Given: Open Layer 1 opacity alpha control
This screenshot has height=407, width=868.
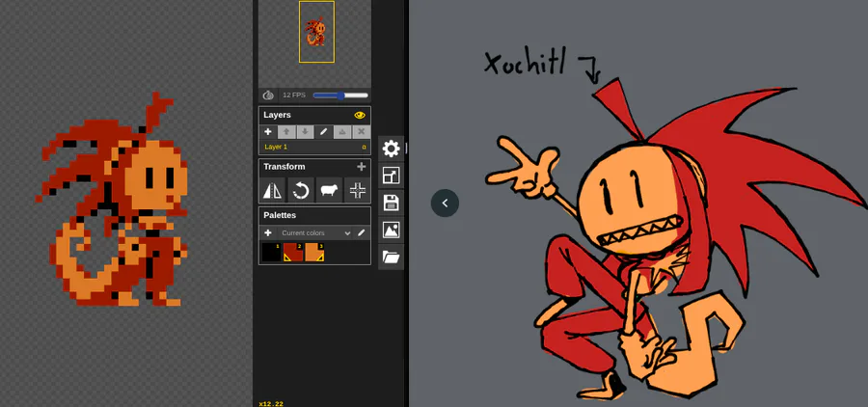Looking at the screenshot, I should tap(365, 147).
